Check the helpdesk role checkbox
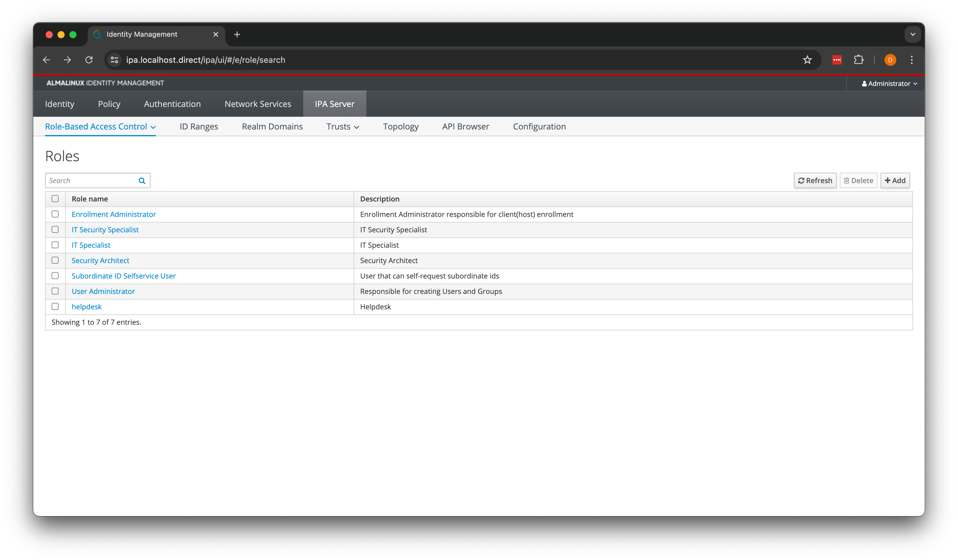The width and height of the screenshot is (958, 560). click(x=55, y=307)
